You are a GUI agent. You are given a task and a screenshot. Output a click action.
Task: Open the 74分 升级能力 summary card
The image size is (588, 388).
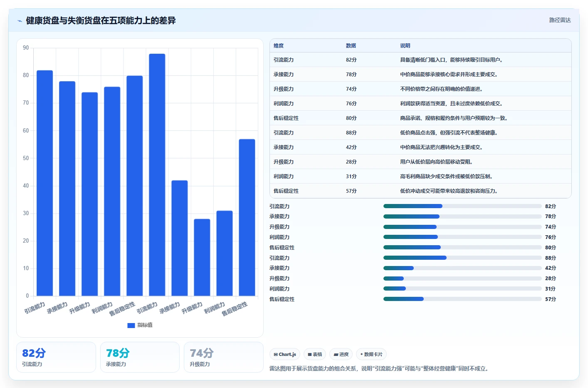point(224,357)
